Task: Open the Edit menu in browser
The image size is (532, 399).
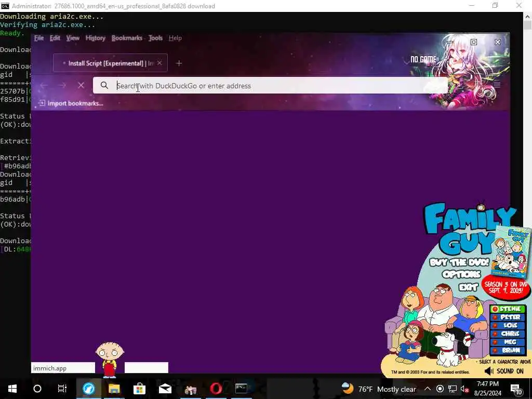Action: click(55, 38)
